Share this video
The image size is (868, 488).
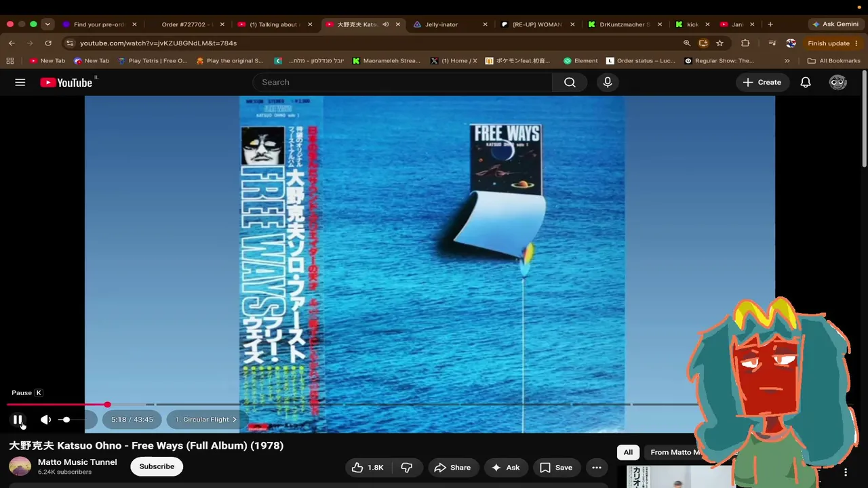452,468
